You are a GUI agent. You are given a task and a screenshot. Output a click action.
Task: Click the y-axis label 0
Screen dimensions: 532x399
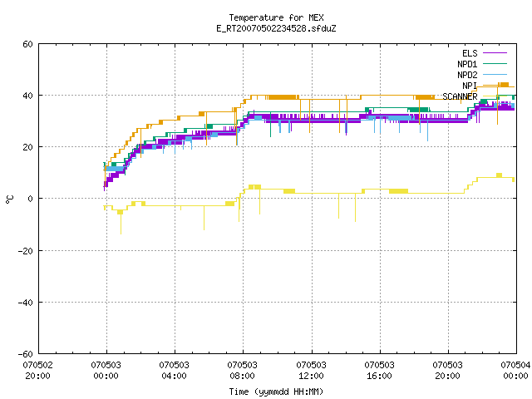coord(30,199)
